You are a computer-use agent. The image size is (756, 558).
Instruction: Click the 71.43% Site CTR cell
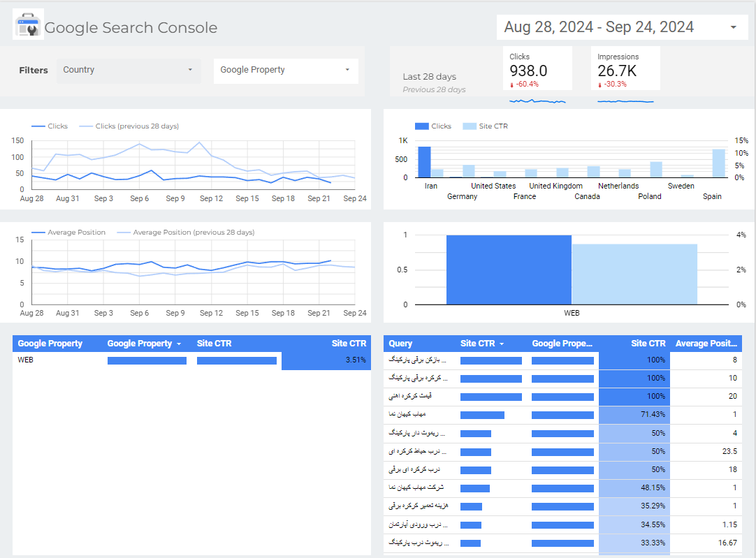[634, 414]
